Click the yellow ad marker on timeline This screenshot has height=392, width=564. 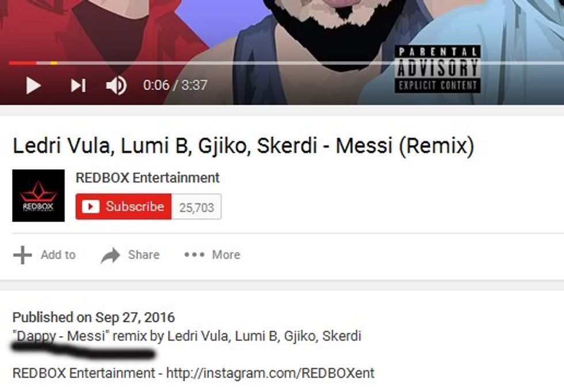(x=54, y=63)
